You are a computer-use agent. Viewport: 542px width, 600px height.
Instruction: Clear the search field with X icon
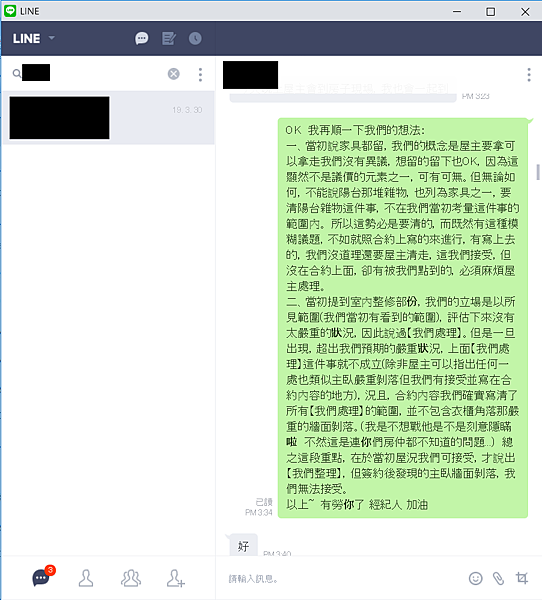pyautogui.click(x=173, y=73)
